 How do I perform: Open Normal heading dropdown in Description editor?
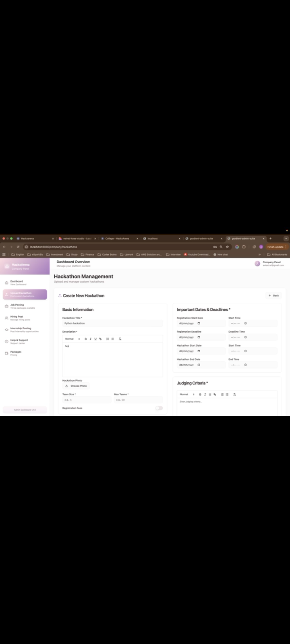[x=72, y=339]
